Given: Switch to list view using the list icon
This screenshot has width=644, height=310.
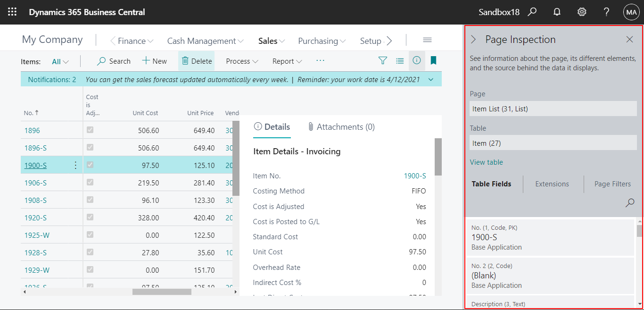Looking at the screenshot, I should click(x=399, y=61).
